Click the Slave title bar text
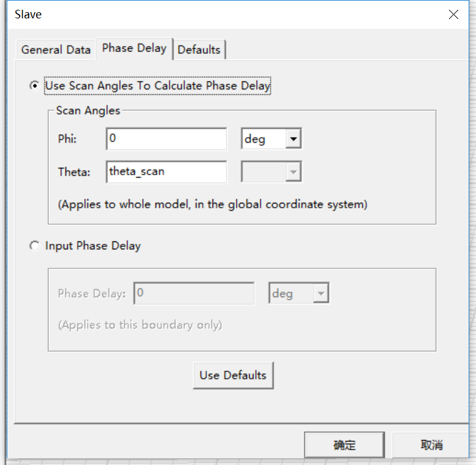This screenshot has width=476, height=465. tap(29, 14)
